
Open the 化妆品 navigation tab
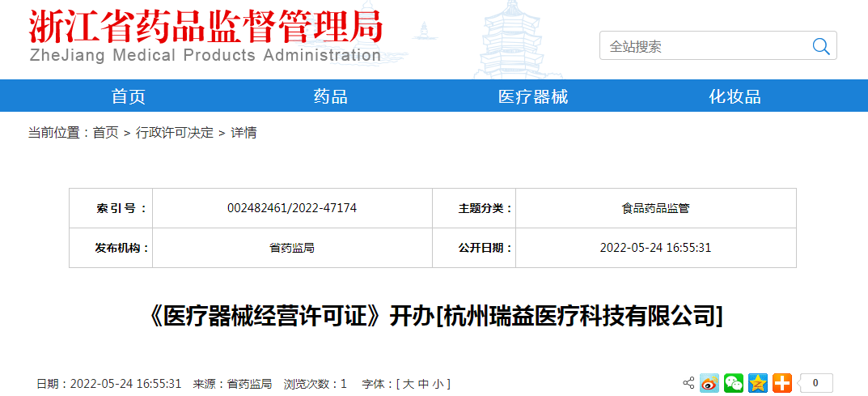pyautogui.click(x=735, y=96)
